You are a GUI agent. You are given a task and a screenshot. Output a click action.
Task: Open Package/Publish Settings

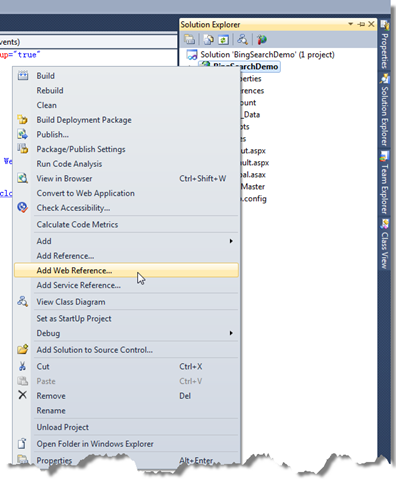pyautogui.click(x=126, y=149)
